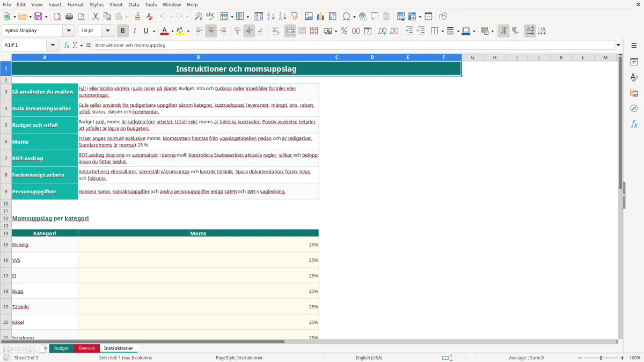The height and width of the screenshot is (362, 644).
Task: Click Export as PDF icon
Action: click(57, 17)
